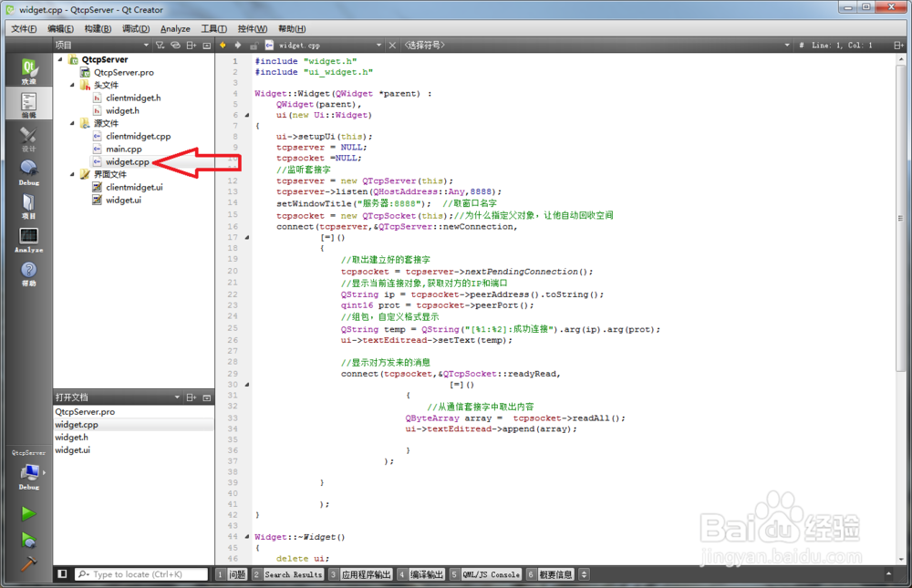Show the 编译输出 compile output pane
The height and width of the screenshot is (588, 912).
(421, 574)
